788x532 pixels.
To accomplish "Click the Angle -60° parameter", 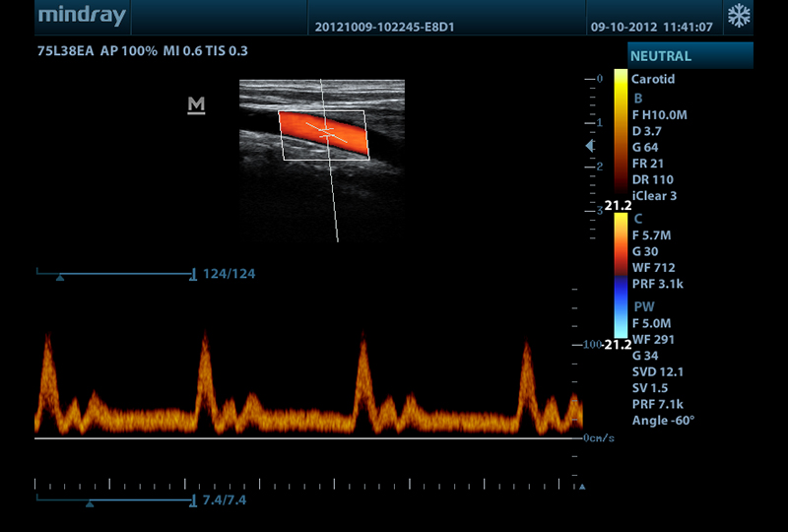I will coord(663,421).
